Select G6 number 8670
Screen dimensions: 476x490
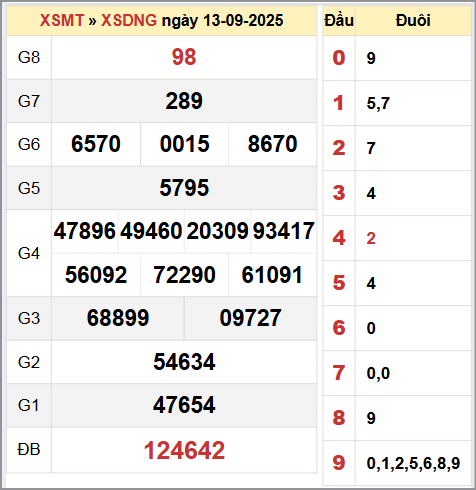pos(273,144)
